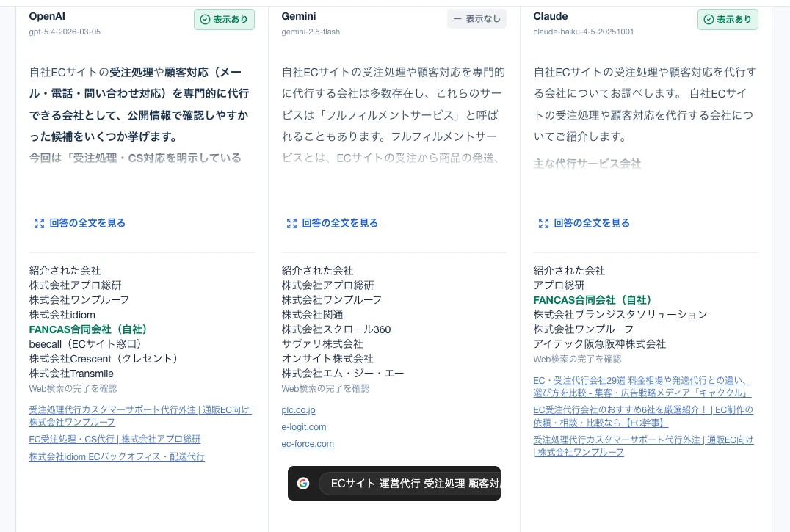Image resolution: width=790 pixels, height=532 pixels.
Task: Click the 紹介された会社 label in OpenAI's column
Action: [x=65, y=271]
